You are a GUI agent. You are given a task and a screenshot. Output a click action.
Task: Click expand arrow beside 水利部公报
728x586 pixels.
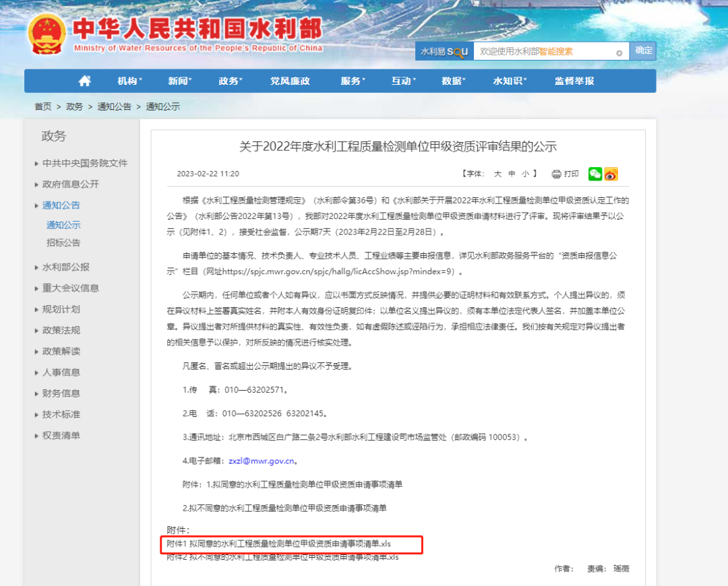point(36,267)
